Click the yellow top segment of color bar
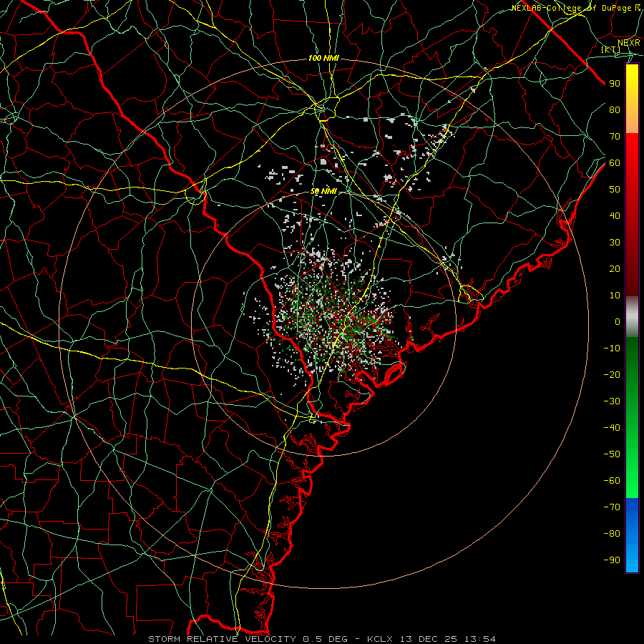 point(632,99)
